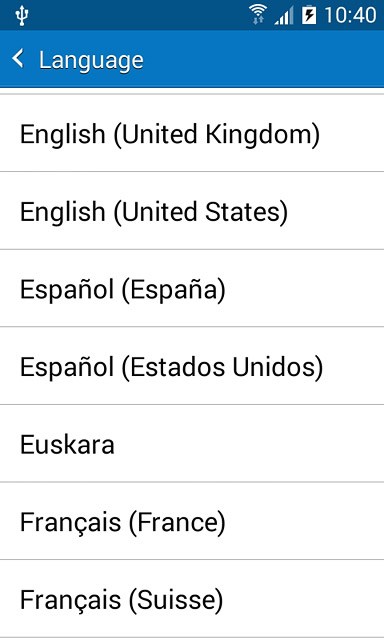Tap the back arrow icon
This screenshot has width=384, height=640.
click(18, 58)
